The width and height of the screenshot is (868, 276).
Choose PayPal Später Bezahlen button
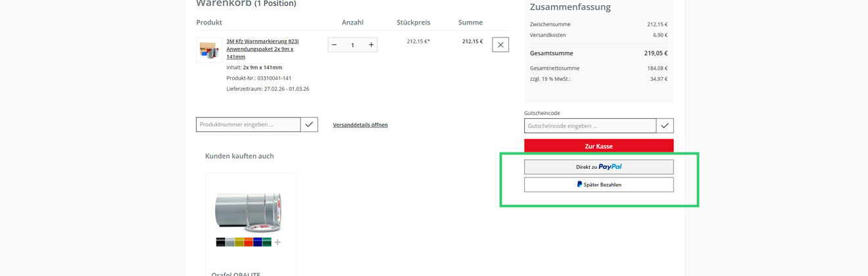[x=598, y=185]
